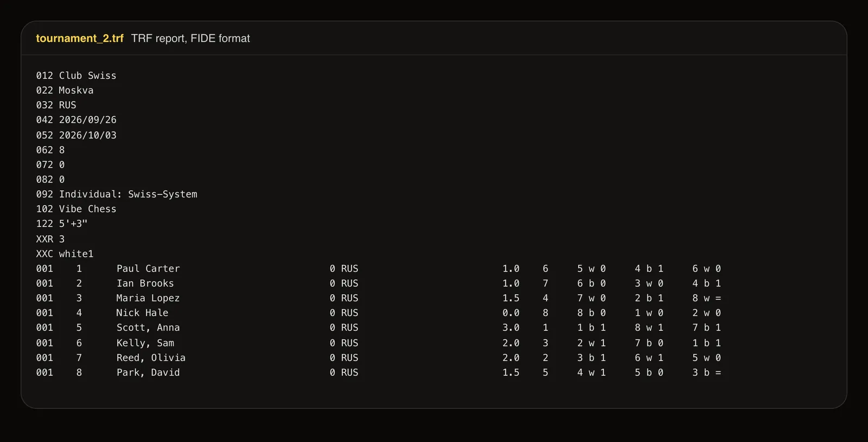Select start date line "042 2026/09/26"
This screenshot has height=442, width=868.
76,119
